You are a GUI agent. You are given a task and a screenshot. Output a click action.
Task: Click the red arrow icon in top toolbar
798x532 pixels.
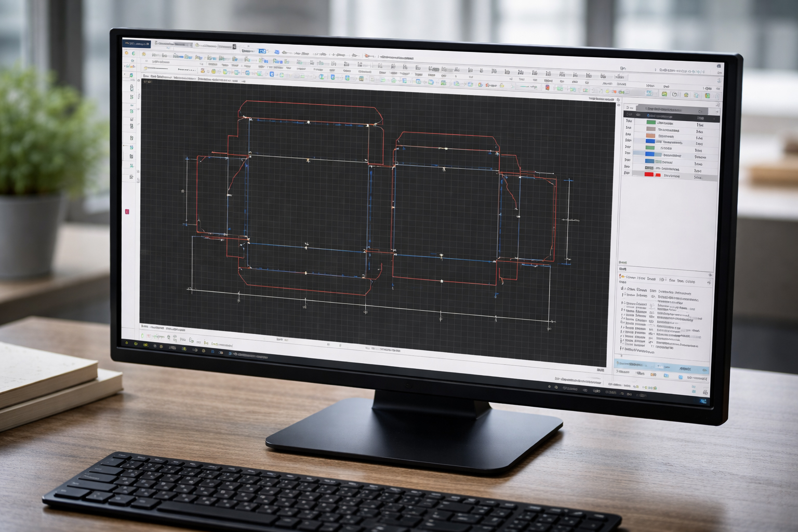coord(368,56)
